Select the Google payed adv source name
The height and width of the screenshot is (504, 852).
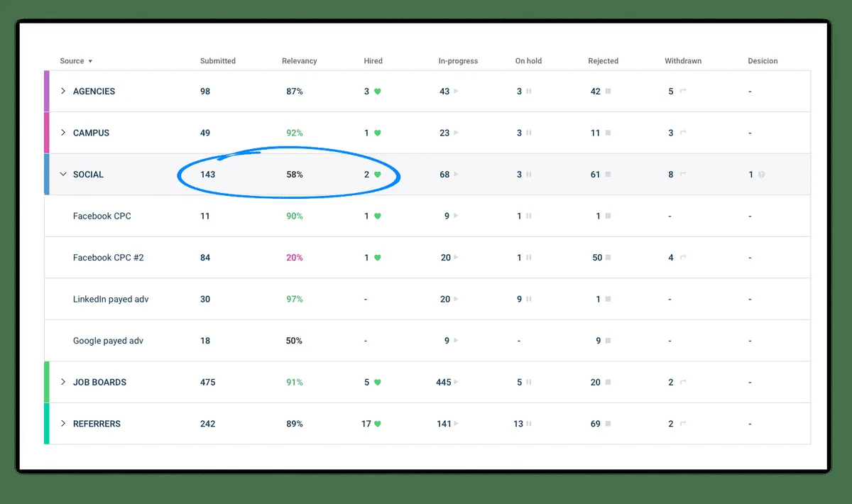pyautogui.click(x=108, y=341)
